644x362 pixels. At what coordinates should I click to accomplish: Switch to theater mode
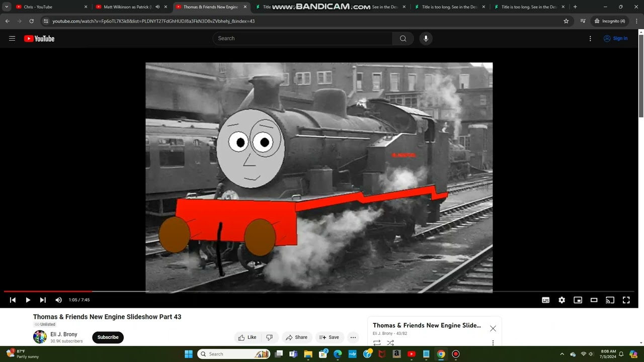tap(594, 300)
